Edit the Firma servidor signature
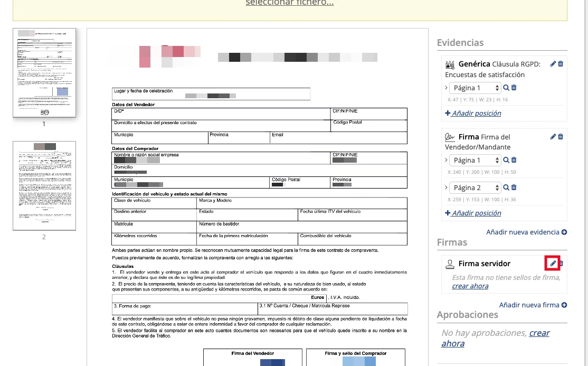This screenshot has width=588, height=366. pyautogui.click(x=553, y=264)
